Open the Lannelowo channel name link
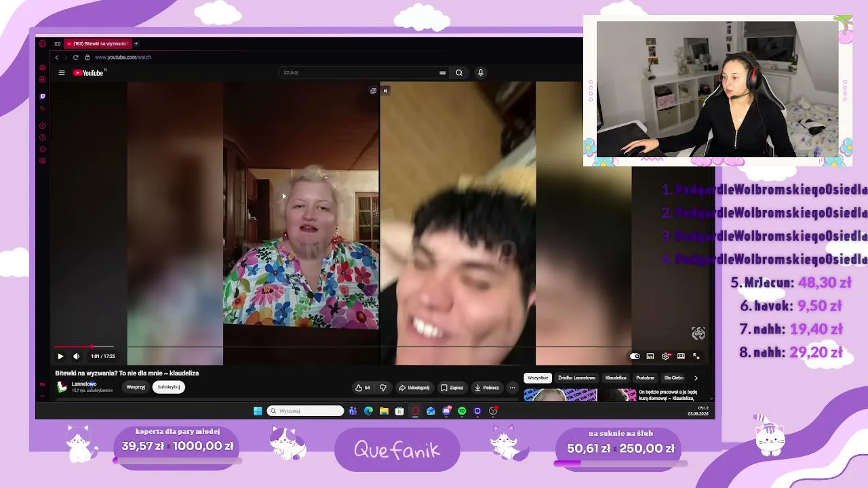Image resolution: width=868 pixels, height=488 pixels. point(84,384)
